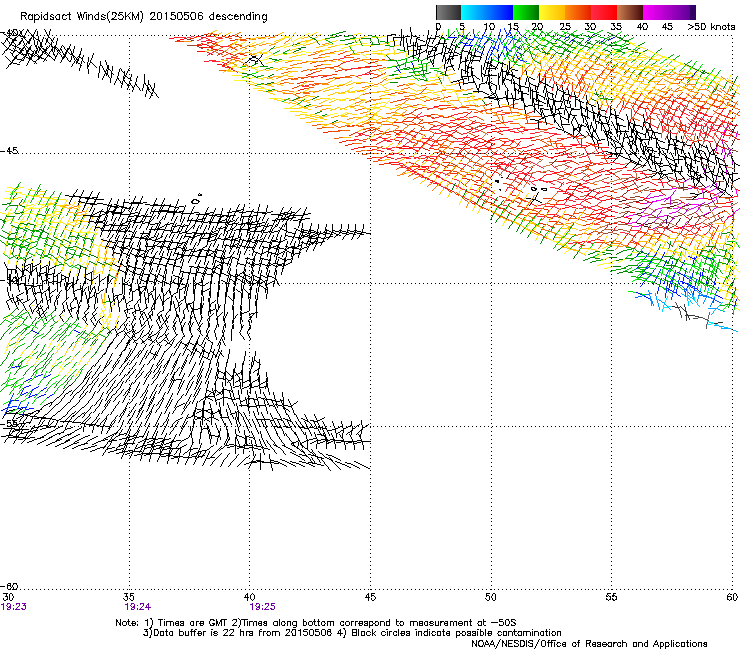Image resolution: width=740 pixels, height=650 pixels.
Task: Click the longitude axis label '45'
Action: point(370,597)
